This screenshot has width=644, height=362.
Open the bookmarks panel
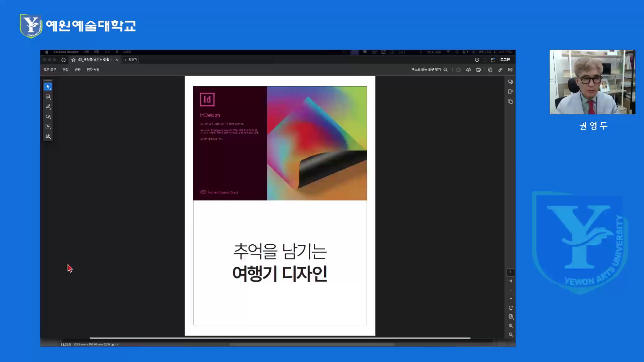pos(510,91)
